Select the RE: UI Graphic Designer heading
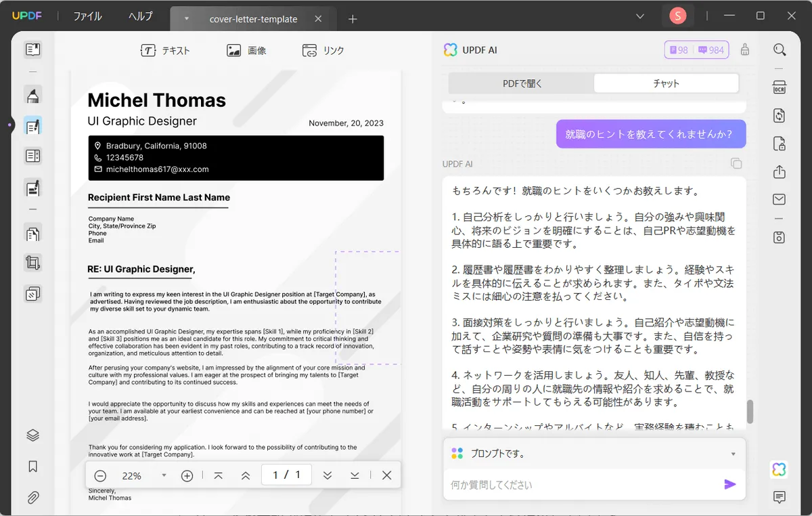 141,270
